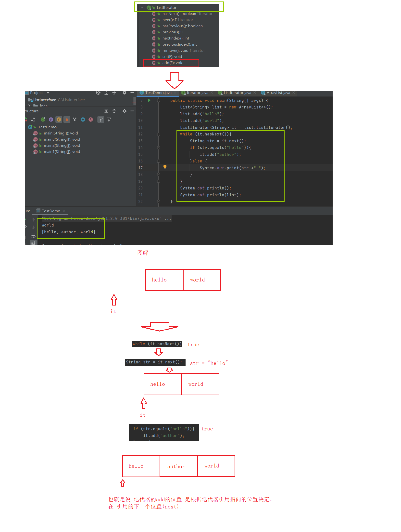Open Project panel settings gear
This screenshot has width=401, height=532.
125,93
